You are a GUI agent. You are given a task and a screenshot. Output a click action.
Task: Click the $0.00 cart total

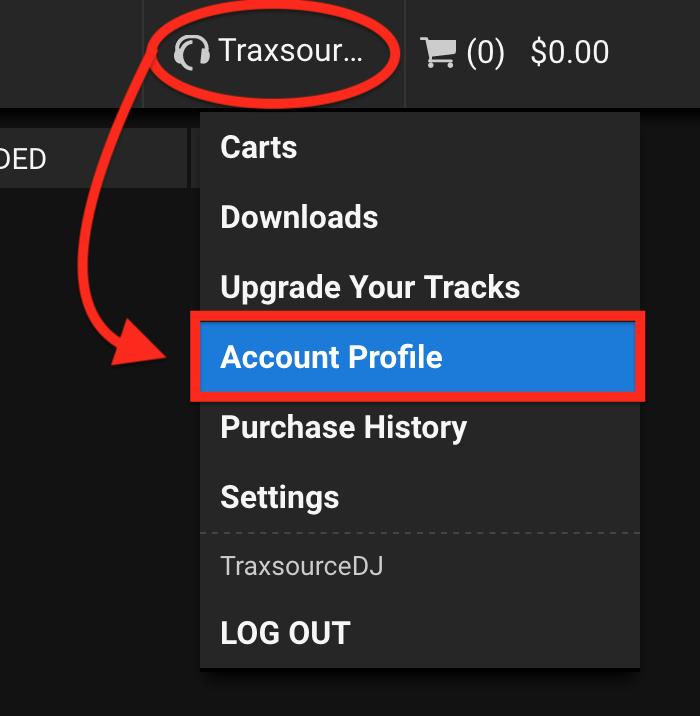(569, 51)
